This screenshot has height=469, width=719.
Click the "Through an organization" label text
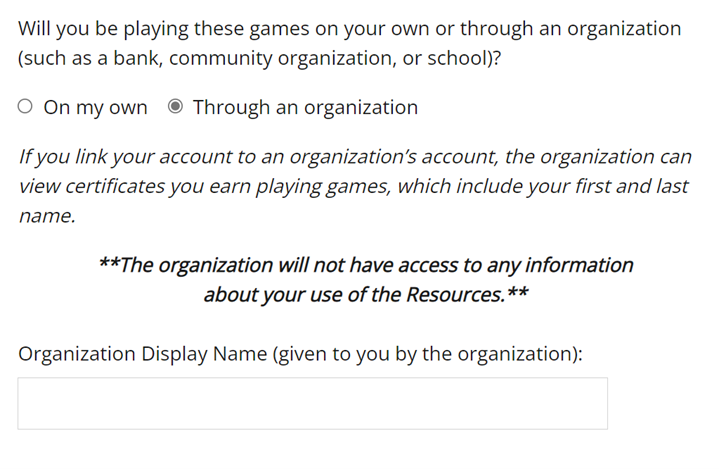pos(305,108)
